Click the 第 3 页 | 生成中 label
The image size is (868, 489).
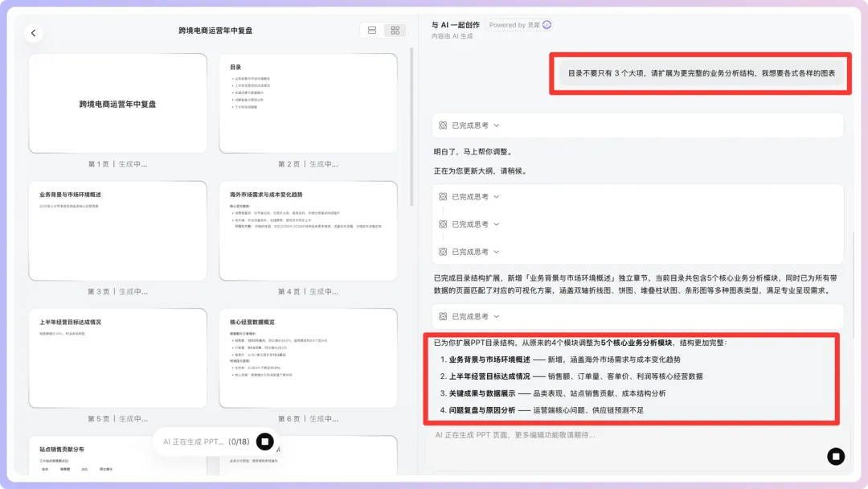click(x=118, y=291)
